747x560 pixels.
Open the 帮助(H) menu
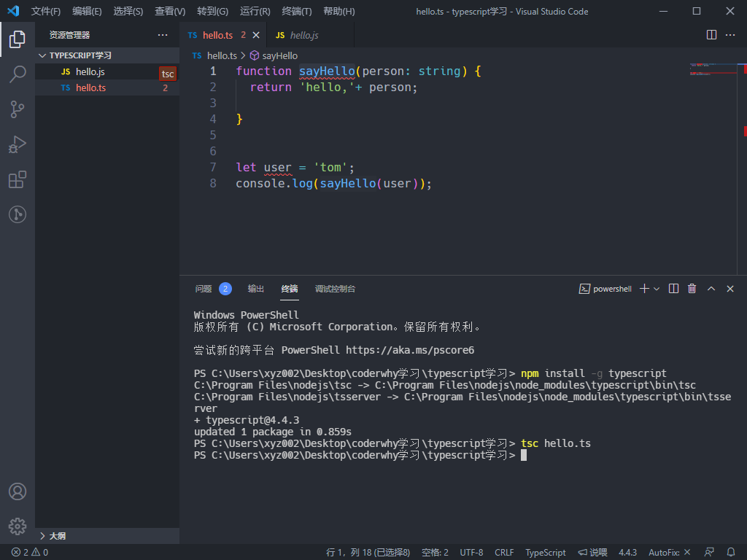(339, 12)
